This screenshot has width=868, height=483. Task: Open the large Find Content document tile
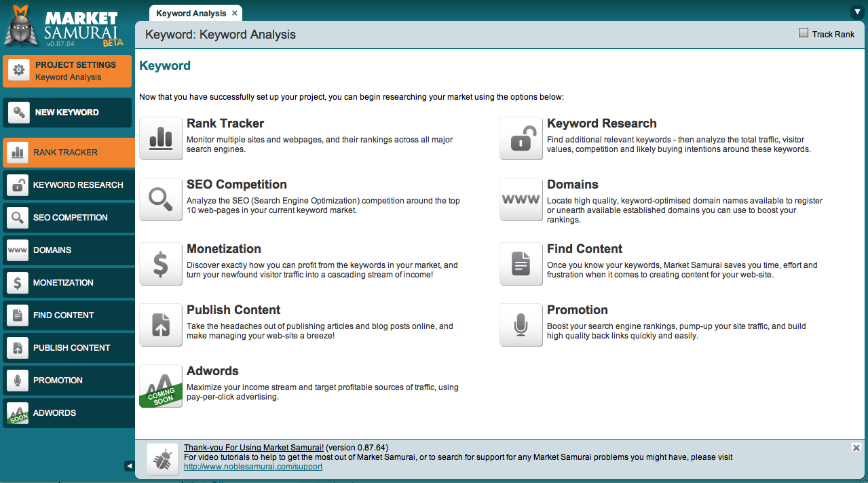coord(521,264)
